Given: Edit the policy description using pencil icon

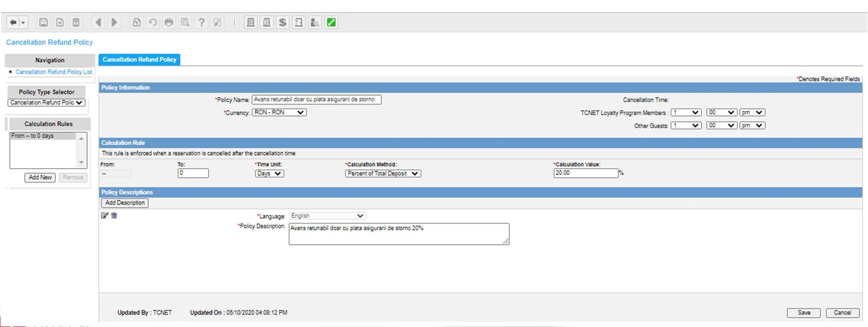Looking at the screenshot, I should (x=105, y=216).
